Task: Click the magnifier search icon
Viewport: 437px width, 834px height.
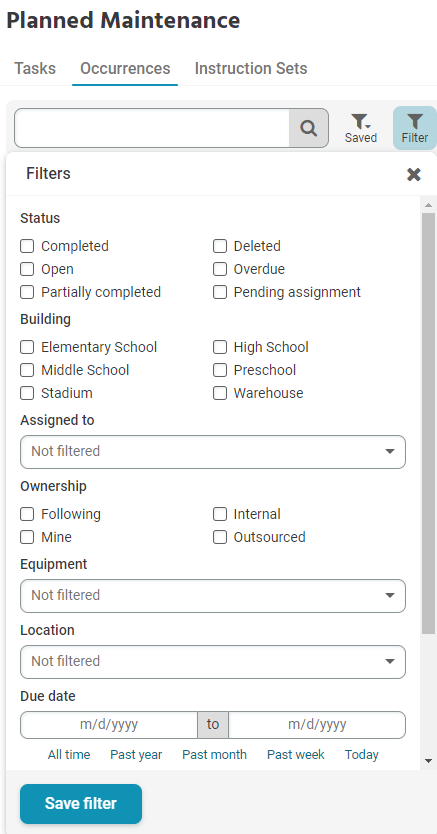Action: (308, 128)
